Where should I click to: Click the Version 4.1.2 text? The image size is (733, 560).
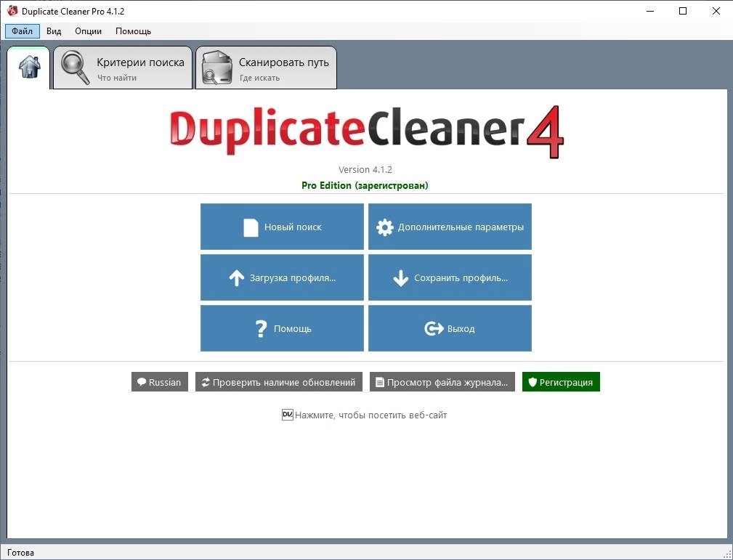click(x=365, y=170)
